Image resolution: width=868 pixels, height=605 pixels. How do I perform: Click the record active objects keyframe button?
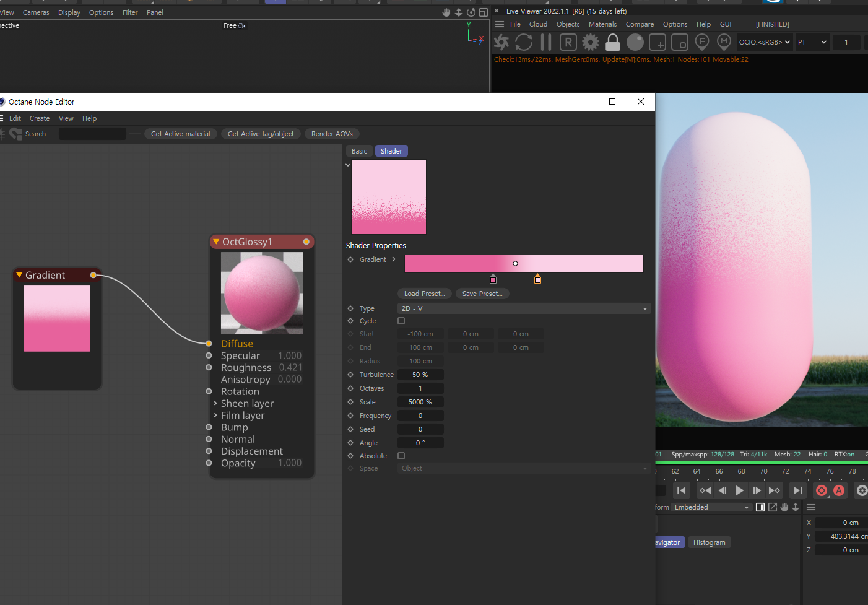822,490
